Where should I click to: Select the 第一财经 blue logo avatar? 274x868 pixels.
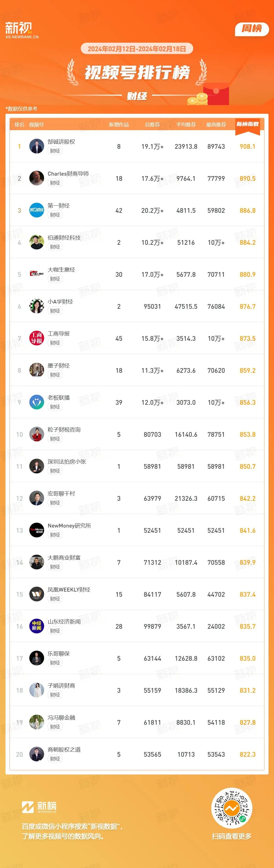point(36,210)
